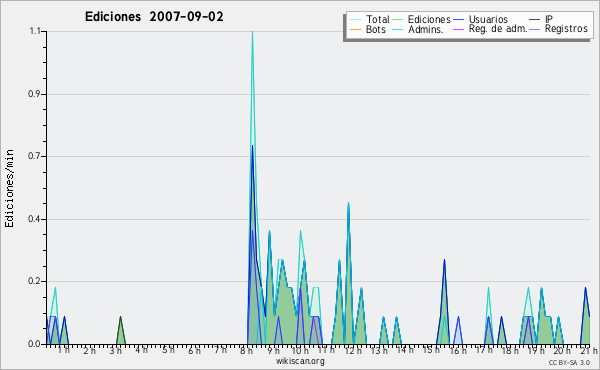Click the 0.7 y-axis tick label
The width and height of the screenshot is (600, 370).
[x=34, y=156]
